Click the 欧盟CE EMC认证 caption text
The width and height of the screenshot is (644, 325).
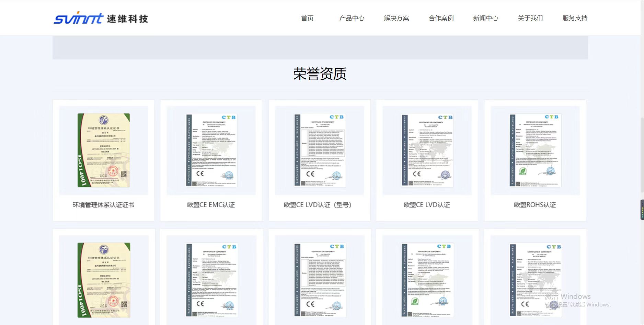point(211,205)
